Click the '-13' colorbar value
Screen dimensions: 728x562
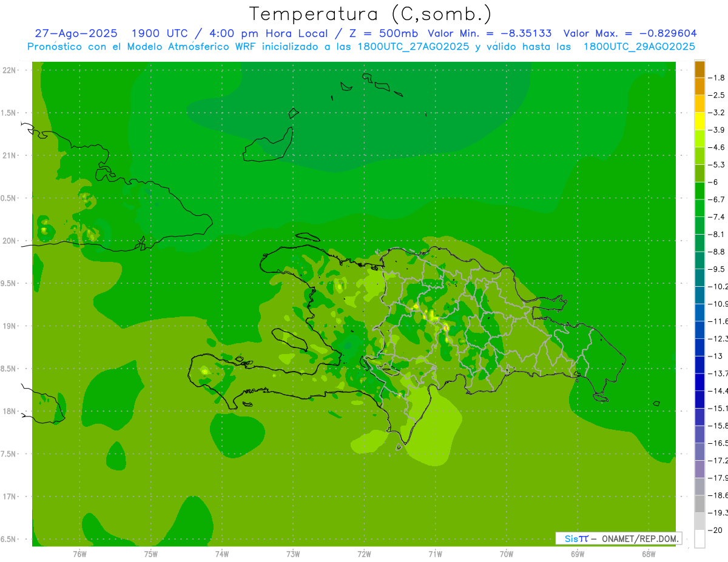pos(716,356)
